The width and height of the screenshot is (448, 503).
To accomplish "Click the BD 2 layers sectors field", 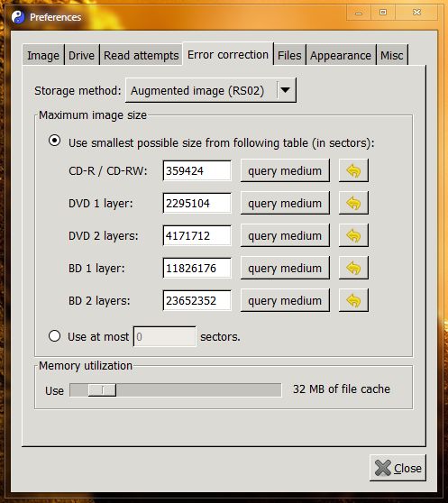I will click(x=197, y=300).
